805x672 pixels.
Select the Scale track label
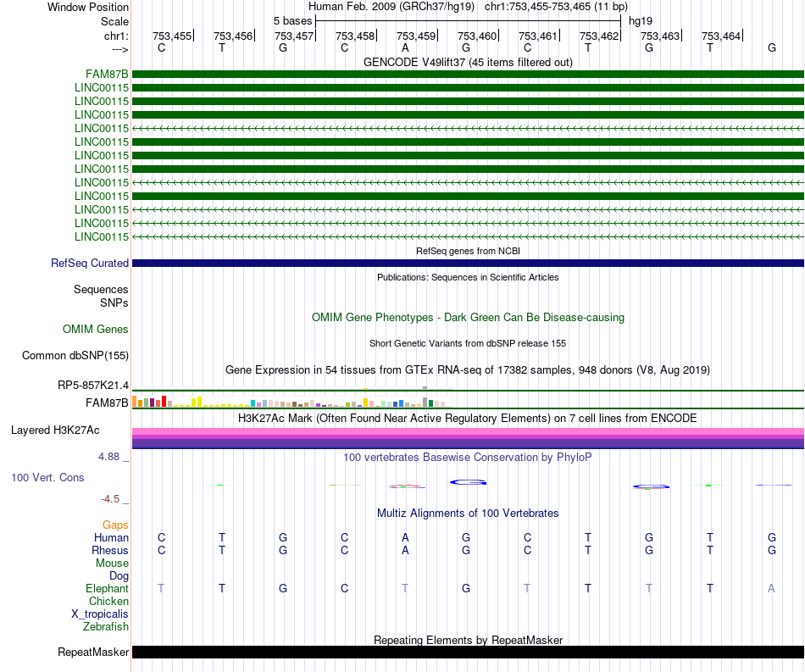pos(114,21)
